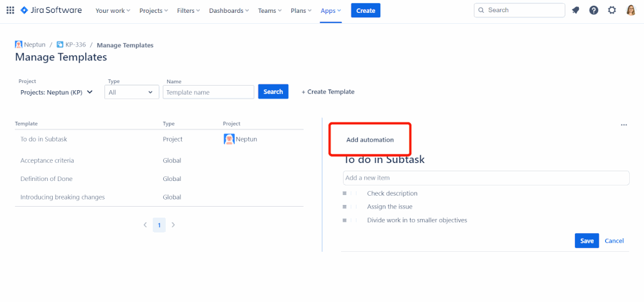The height and width of the screenshot is (302, 644).
Task: Click the Jira Software logo
Action: pyautogui.click(x=52, y=10)
